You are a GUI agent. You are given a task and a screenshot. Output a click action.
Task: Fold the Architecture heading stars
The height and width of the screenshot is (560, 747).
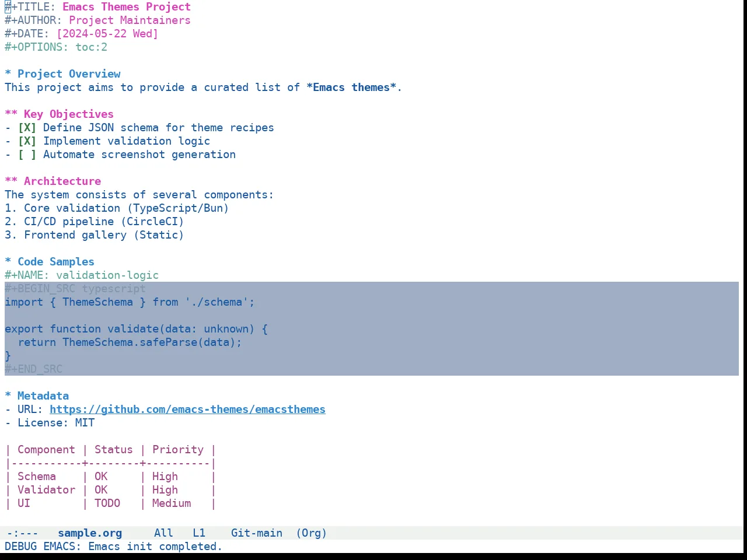pyautogui.click(x=11, y=181)
